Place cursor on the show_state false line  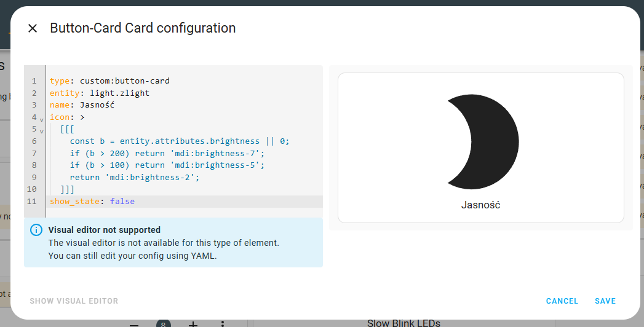tap(185, 202)
